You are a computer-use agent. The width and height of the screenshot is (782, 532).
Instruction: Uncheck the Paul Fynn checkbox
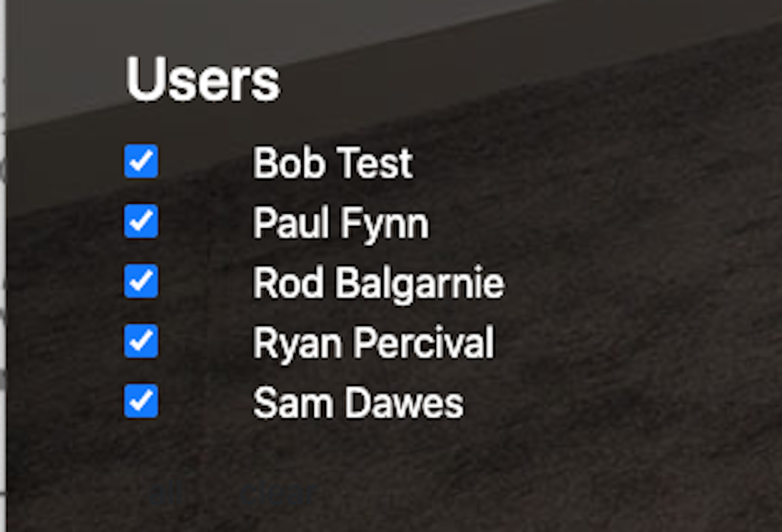pos(141,222)
